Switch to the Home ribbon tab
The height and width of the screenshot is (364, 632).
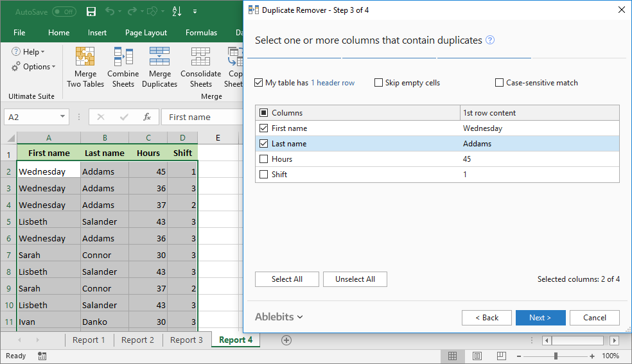click(x=59, y=33)
